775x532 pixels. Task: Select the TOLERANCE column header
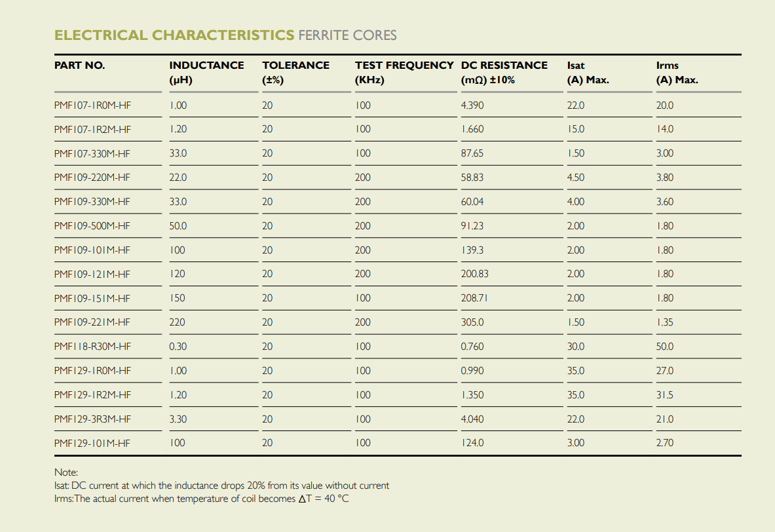click(x=295, y=72)
